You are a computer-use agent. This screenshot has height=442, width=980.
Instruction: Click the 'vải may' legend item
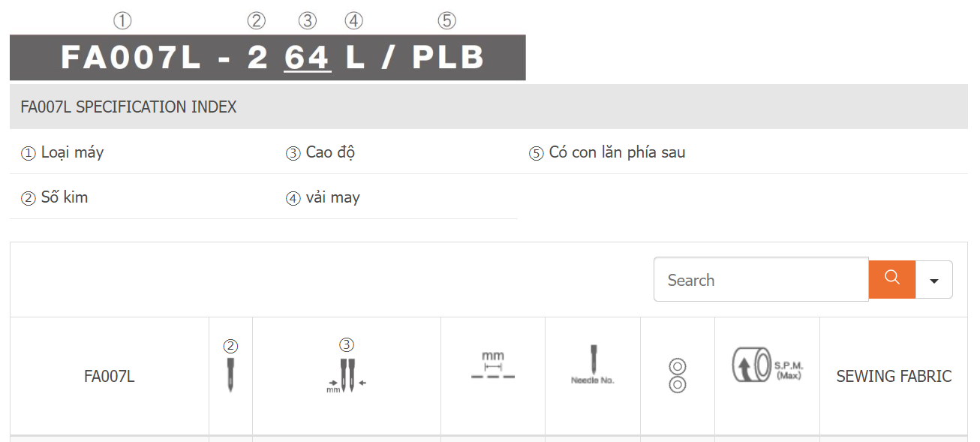pyautogui.click(x=332, y=197)
